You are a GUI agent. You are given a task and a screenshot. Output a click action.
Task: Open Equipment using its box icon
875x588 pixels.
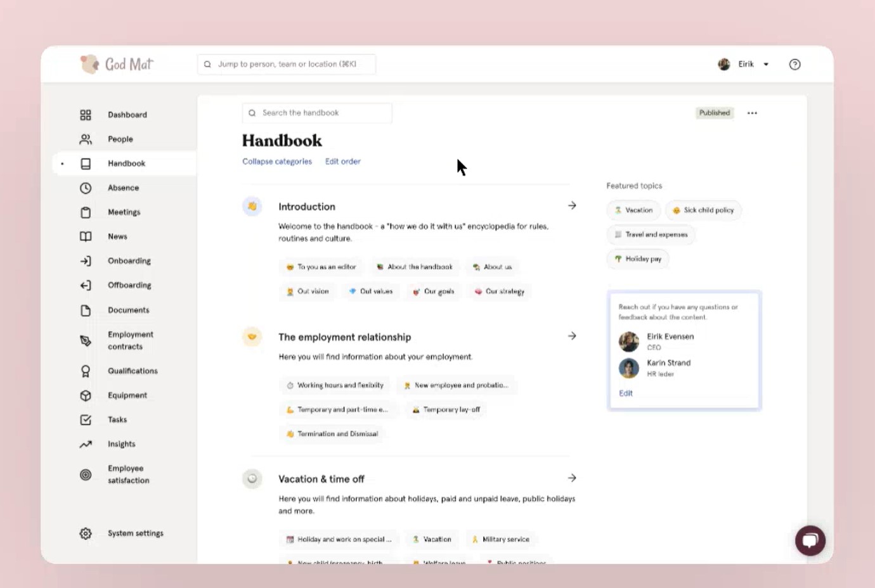[86, 395]
